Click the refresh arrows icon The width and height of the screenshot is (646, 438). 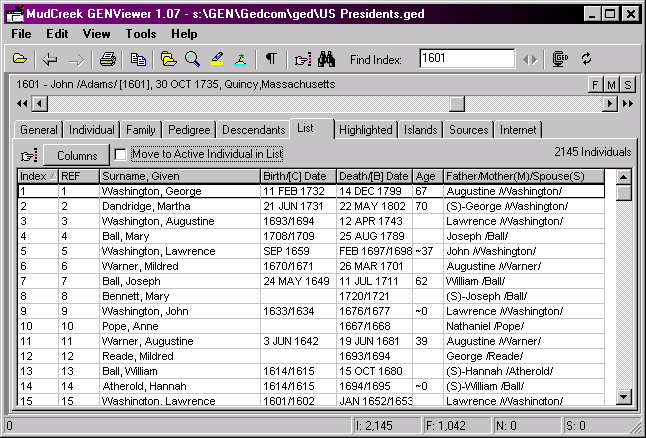pyautogui.click(x=587, y=59)
